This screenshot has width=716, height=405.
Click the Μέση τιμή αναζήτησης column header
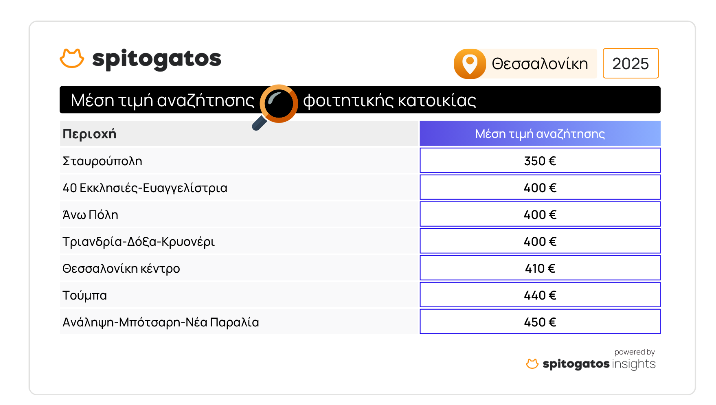540,134
